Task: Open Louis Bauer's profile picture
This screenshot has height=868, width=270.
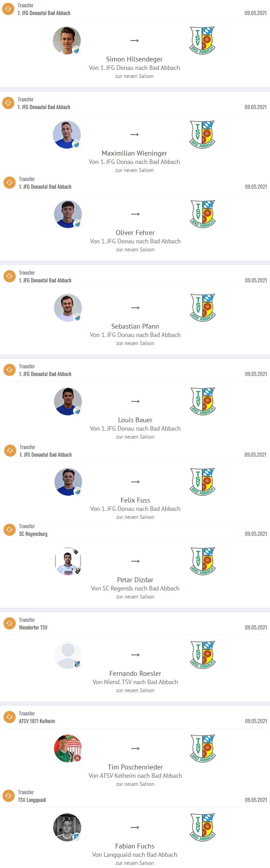Action: pos(68,401)
